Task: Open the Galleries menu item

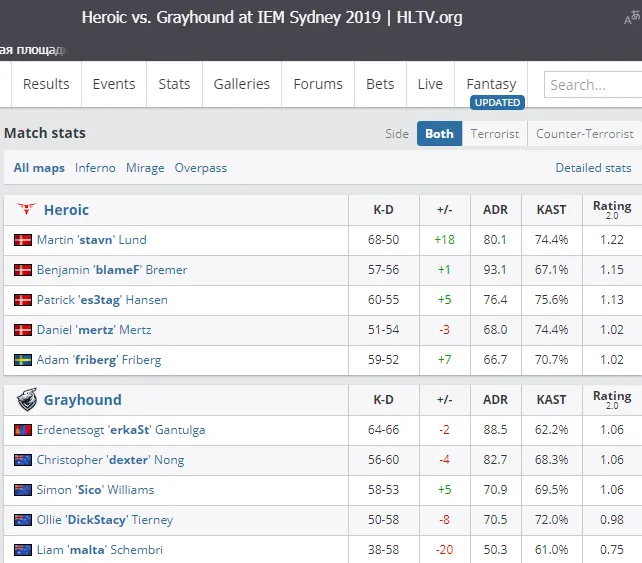Action: coord(242,84)
